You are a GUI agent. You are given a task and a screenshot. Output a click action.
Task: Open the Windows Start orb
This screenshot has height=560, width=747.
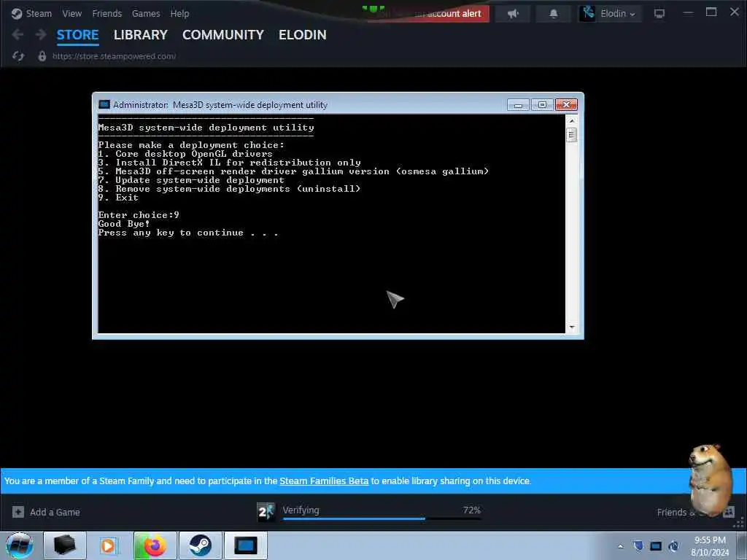[x=20, y=545]
